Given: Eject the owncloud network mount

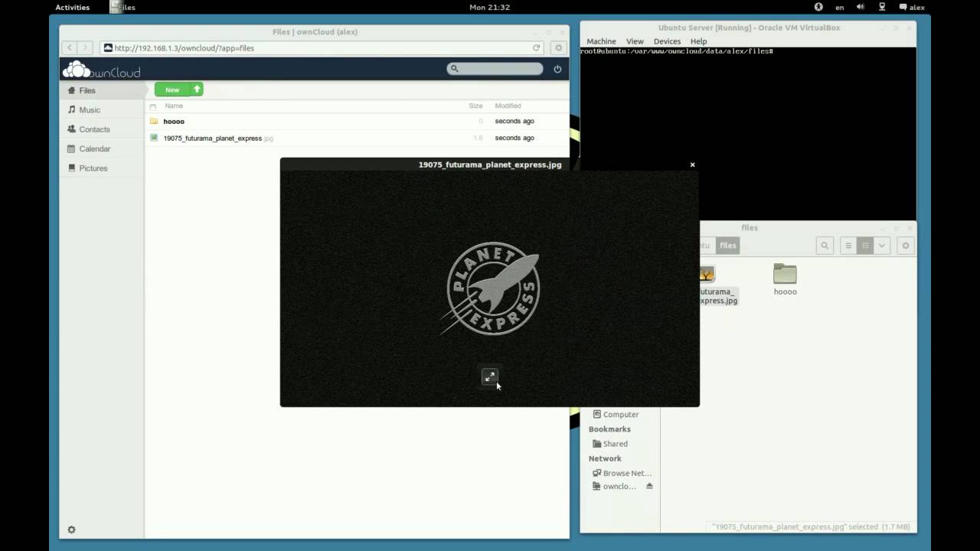Looking at the screenshot, I should click(649, 486).
